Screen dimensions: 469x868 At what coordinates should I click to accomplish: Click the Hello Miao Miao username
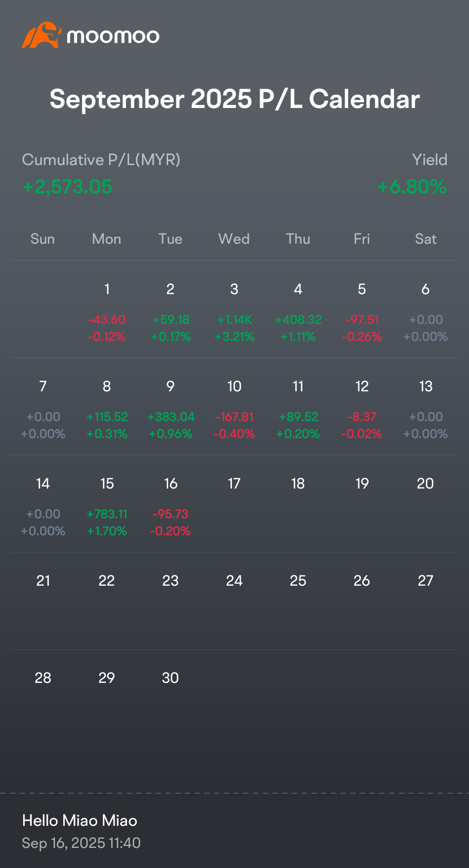(x=80, y=820)
